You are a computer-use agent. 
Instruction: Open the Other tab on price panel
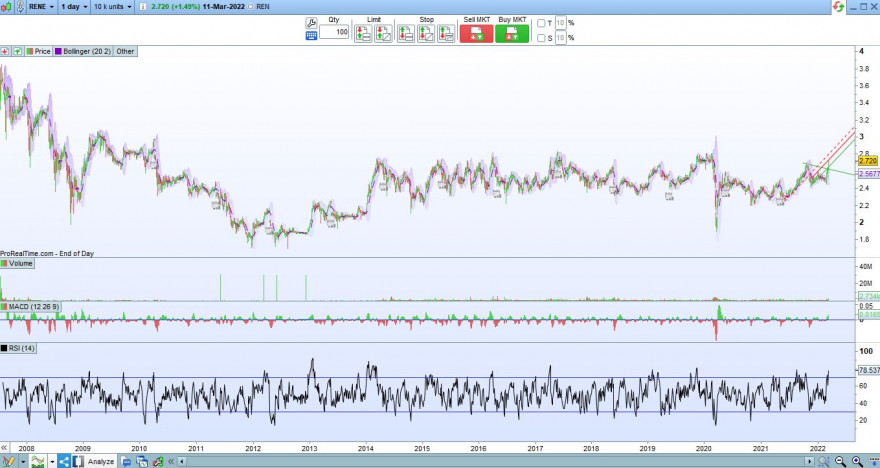tap(125, 51)
